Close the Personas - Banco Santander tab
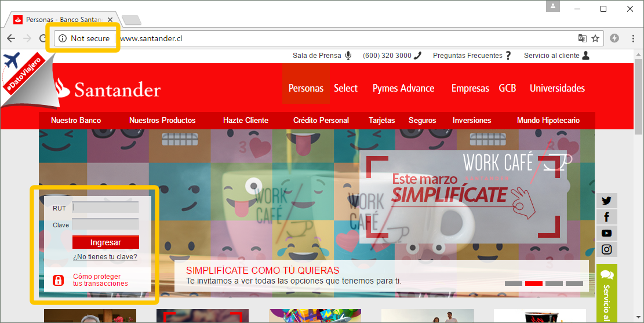Screen dimensions: 644x323 [110, 19]
